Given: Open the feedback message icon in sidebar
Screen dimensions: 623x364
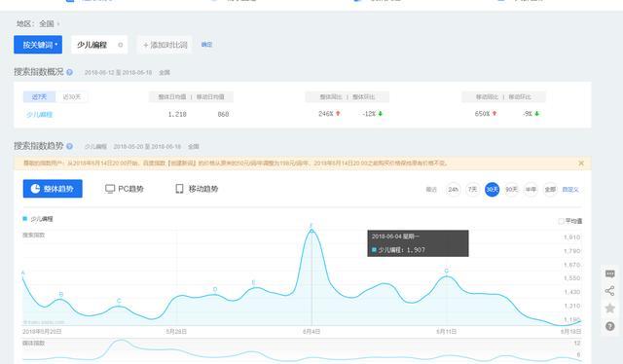Looking at the screenshot, I should (609, 273).
